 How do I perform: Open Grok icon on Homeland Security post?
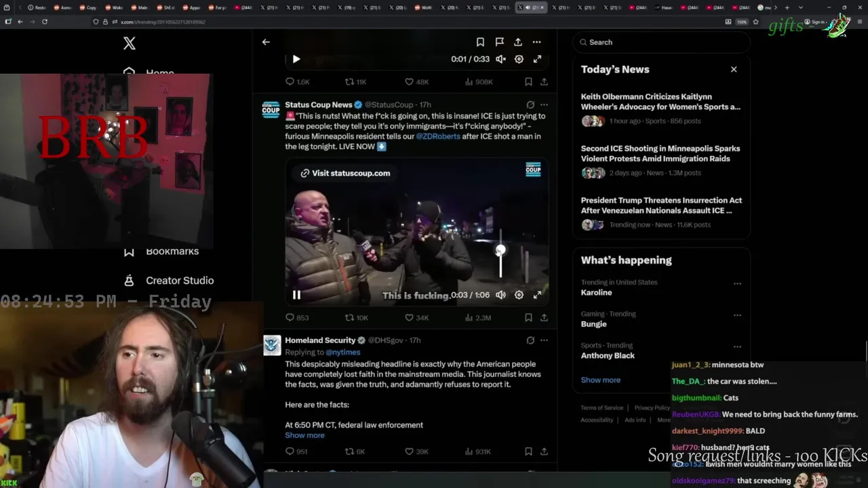point(530,340)
